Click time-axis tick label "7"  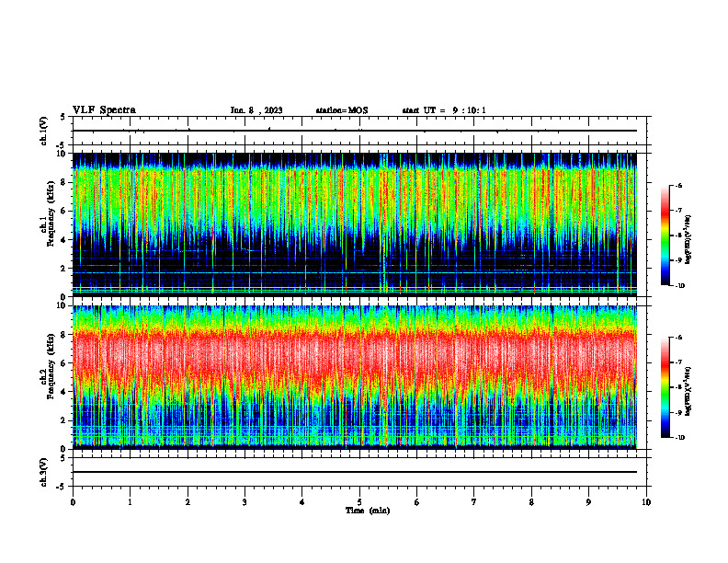click(474, 502)
